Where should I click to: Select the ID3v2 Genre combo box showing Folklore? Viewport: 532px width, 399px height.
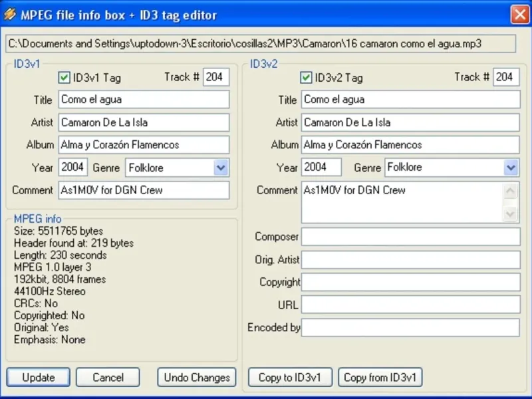[x=452, y=168]
